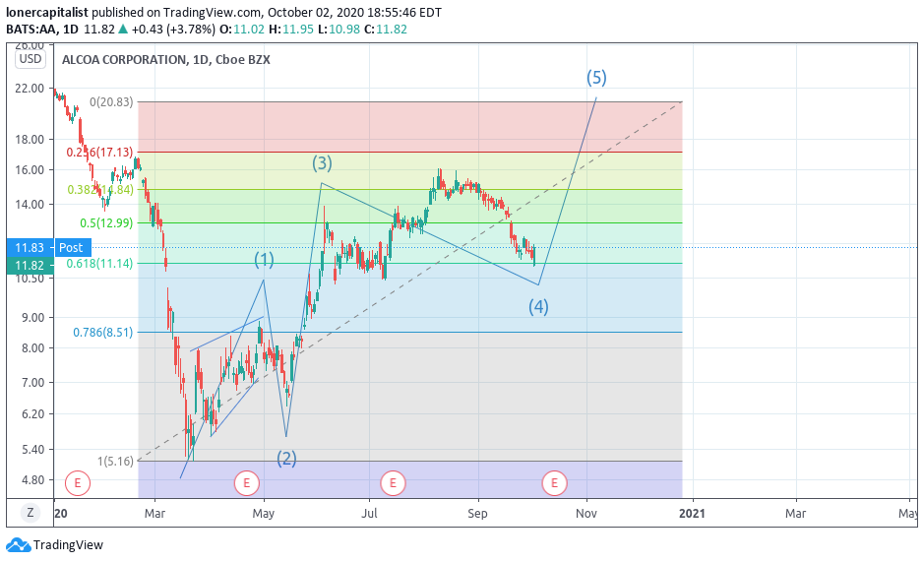Click the 22.00 price axis label
The height and width of the screenshot is (563, 924).
point(30,89)
